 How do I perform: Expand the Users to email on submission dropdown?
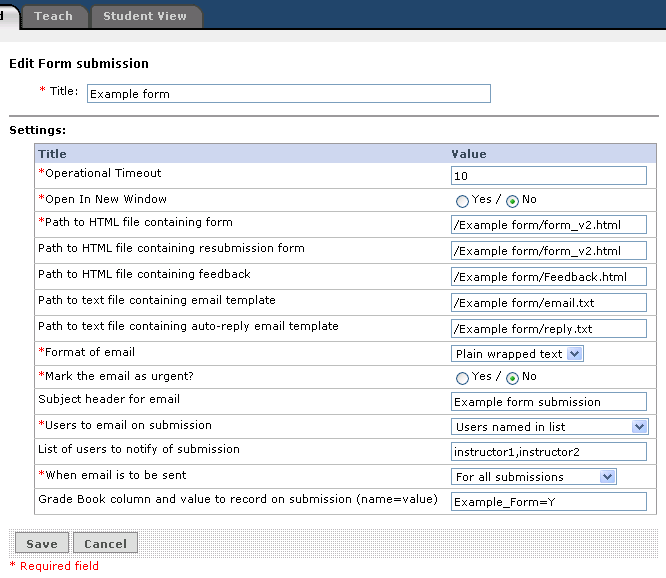point(549,427)
